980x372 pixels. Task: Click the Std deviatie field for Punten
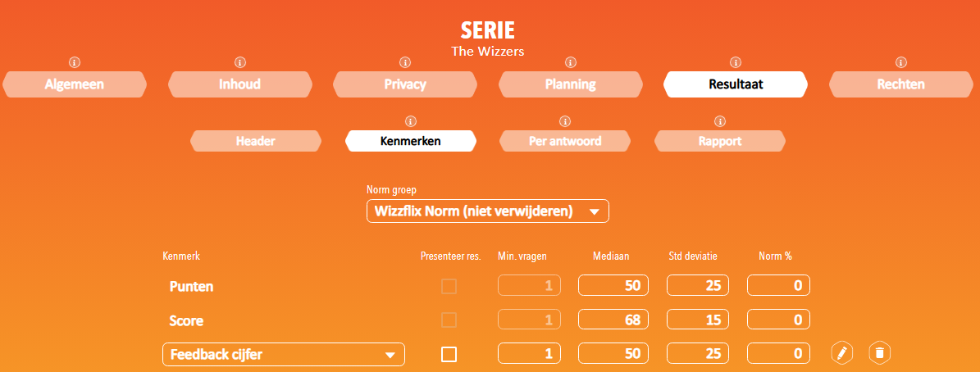point(698,286)
